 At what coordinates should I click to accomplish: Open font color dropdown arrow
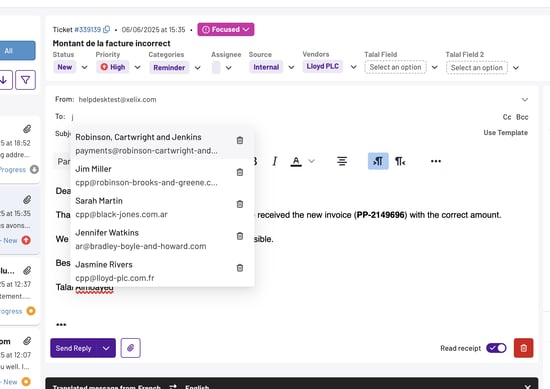pos(311,161)
